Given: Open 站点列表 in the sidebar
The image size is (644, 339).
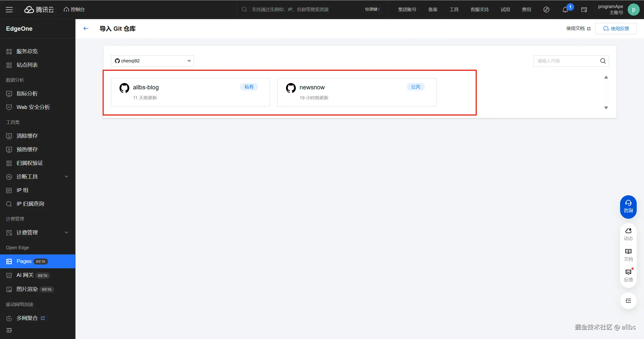Looking at the screenshot, I should pyautogui.click(x=27, y=65).
